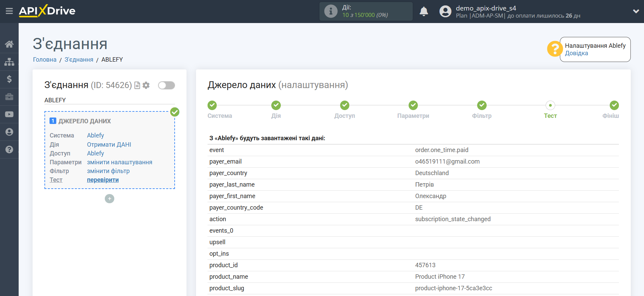
Task: Go to Доступ step
Action: click(345, 105)
